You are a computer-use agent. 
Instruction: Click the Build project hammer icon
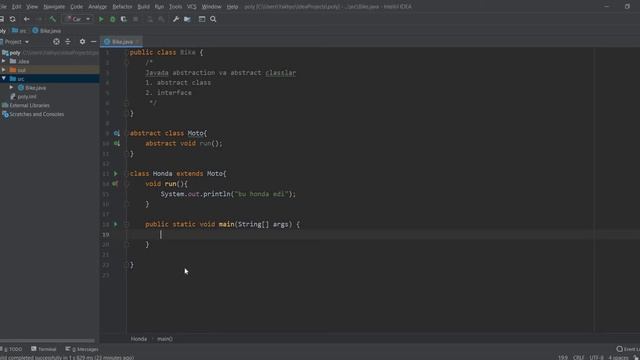pyautogui.click(x=53, y=19)
